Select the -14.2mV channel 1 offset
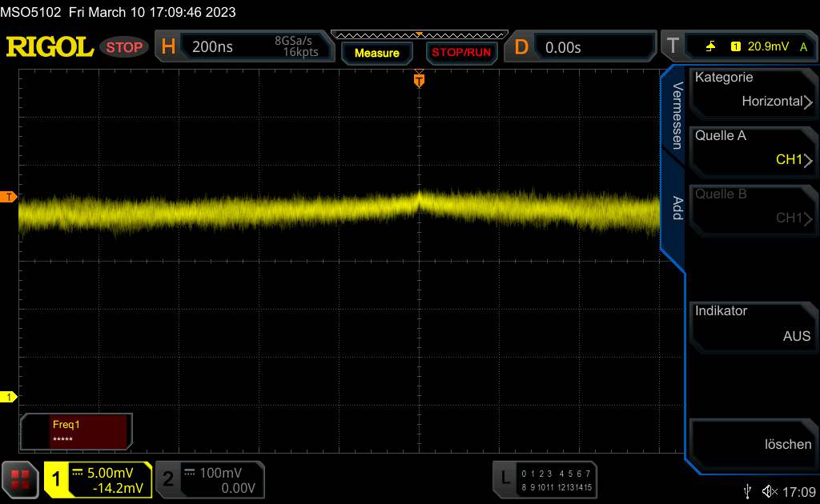 (x=117, y=488)
